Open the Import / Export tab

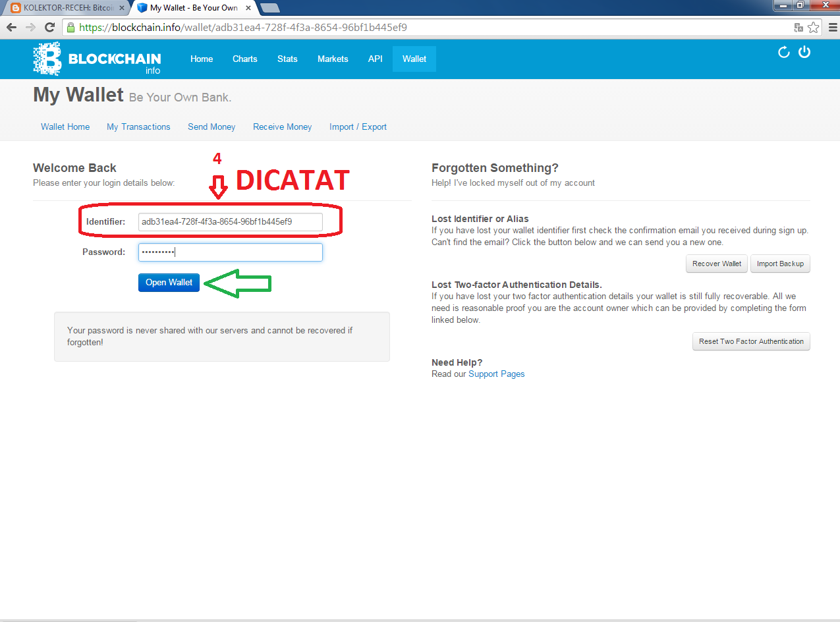(x=358, y=127)
